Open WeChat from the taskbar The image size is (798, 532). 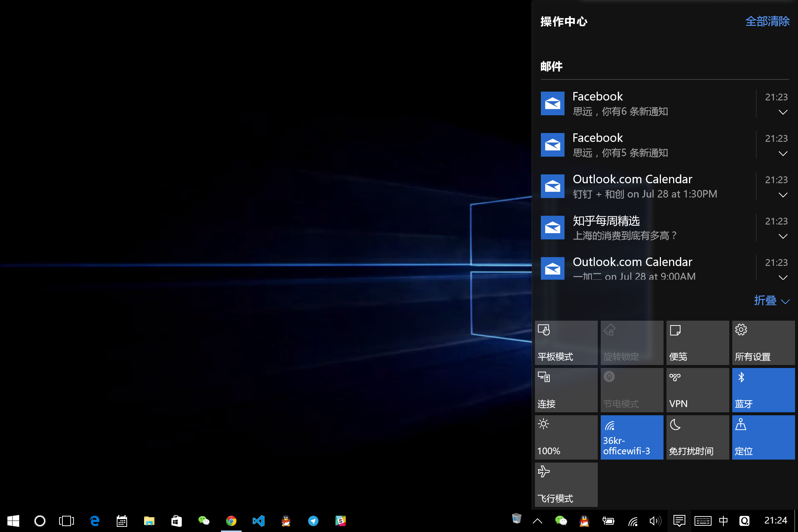(x=204, y=521)
